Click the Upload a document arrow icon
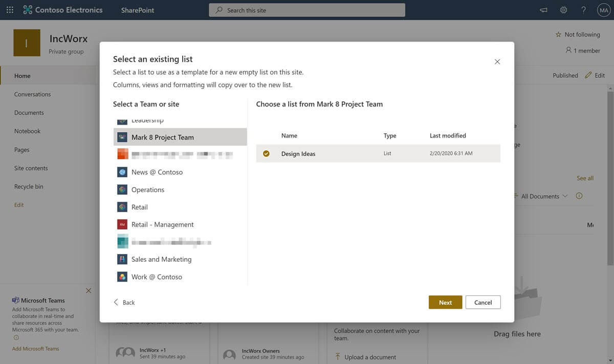This screenshot has width=614, height=364. pyautogui.click(x=338, y=357)
